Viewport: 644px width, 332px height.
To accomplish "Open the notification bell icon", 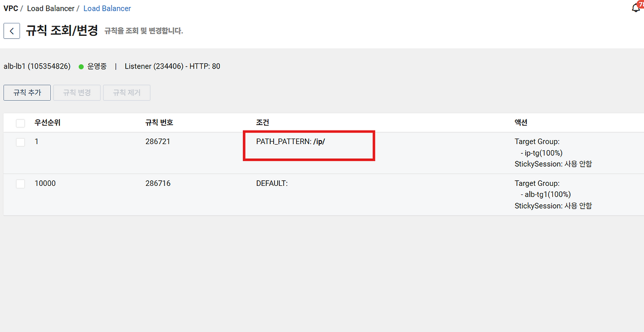I will (636, 8).
